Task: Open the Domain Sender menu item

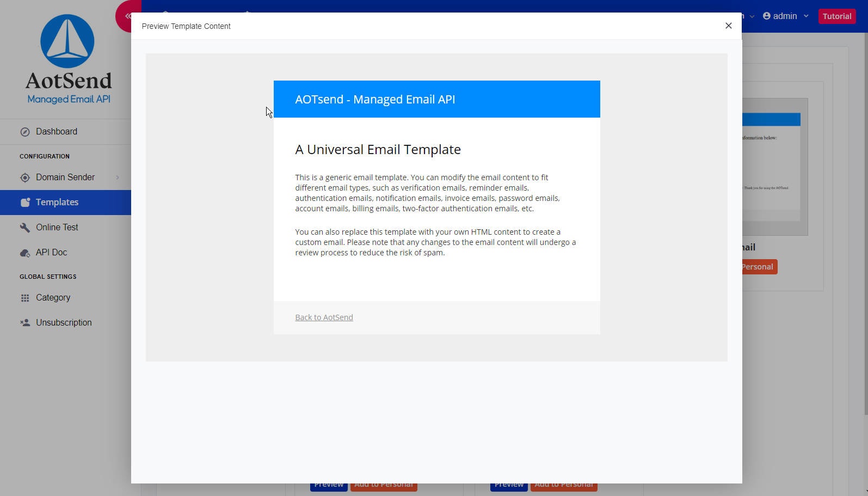Action: (65, 177)
